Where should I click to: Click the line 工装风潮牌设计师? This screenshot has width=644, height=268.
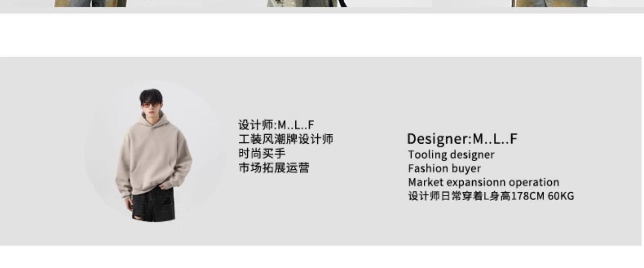pos(286,139)
